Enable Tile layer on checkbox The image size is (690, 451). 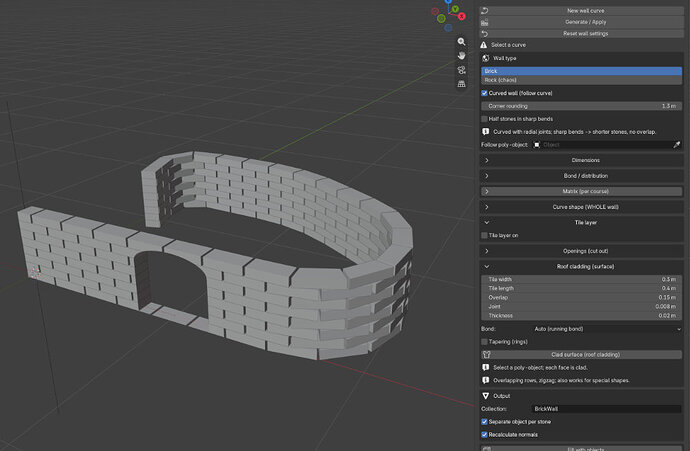coord(484,235)
